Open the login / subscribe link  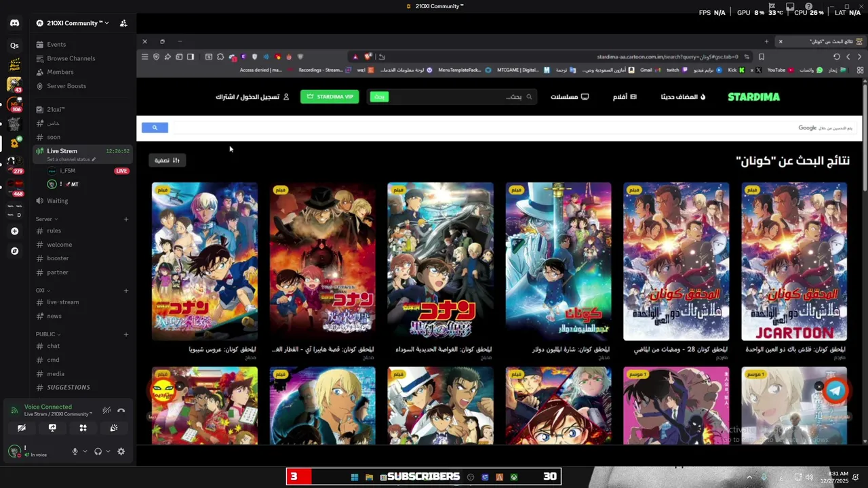252,97
